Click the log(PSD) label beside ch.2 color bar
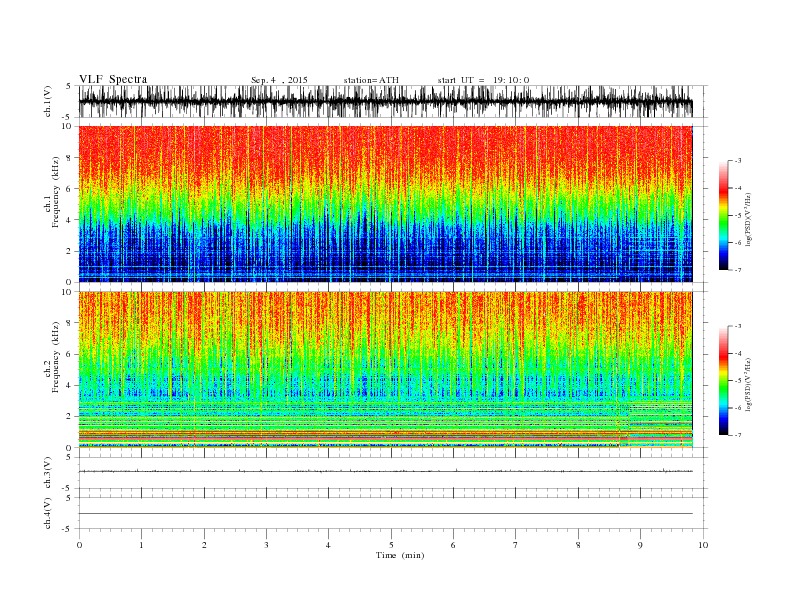Screen dimensions: 792x612 pos(748,384)
